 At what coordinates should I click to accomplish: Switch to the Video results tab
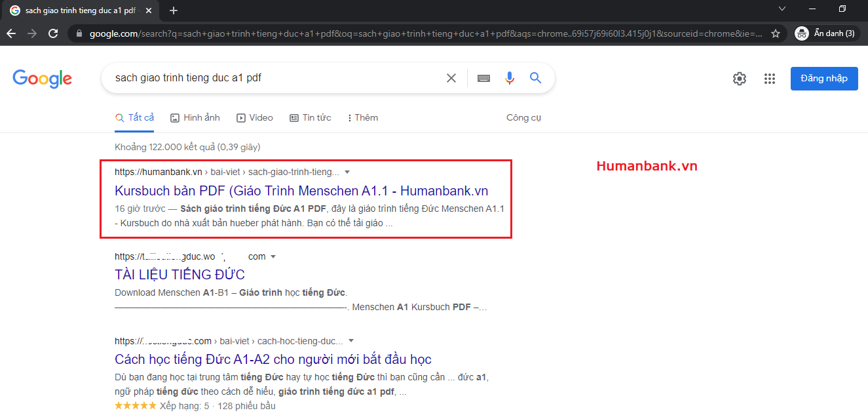pos(255,118)
